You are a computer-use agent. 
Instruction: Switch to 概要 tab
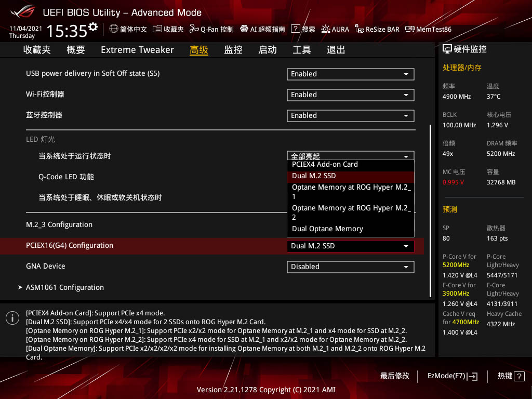[76, 50]
